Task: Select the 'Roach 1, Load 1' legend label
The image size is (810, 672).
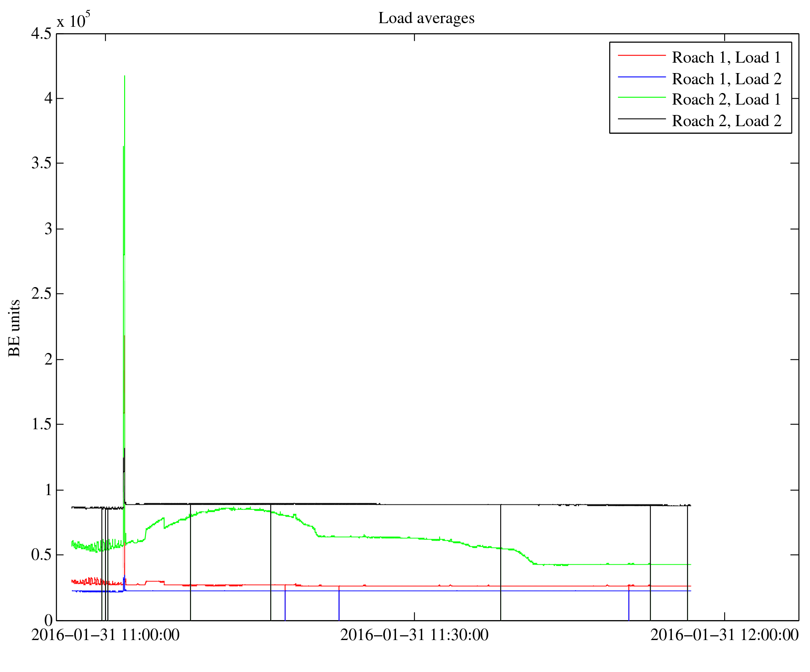Action: tap(726, 57)
